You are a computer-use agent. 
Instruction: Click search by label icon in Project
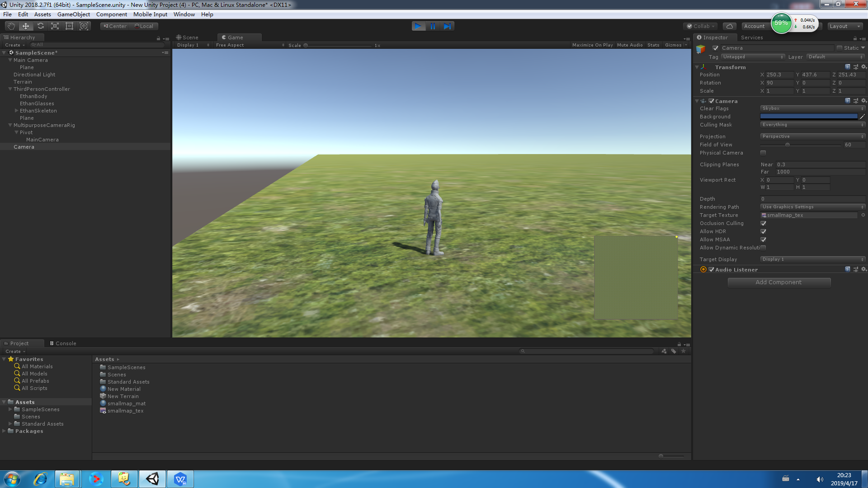pyautogui.click(x=674, y=351)
